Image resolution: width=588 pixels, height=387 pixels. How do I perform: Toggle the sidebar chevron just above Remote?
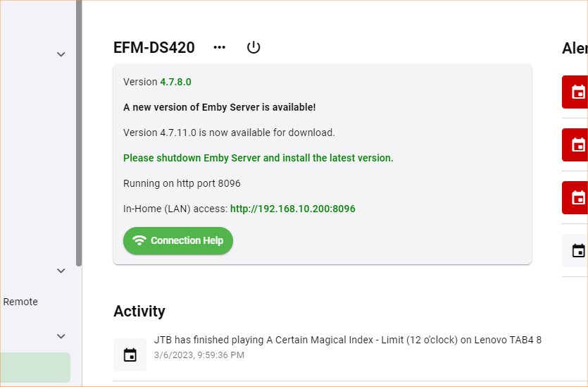coord(61,271)
